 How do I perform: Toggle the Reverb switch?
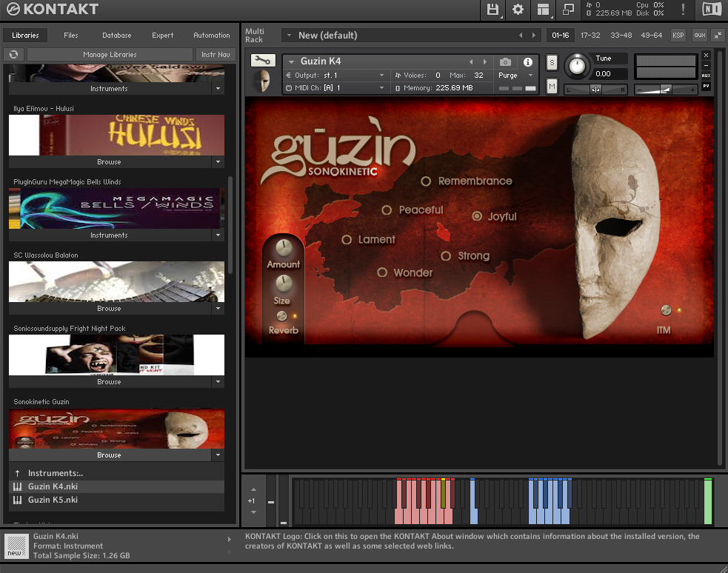point(282,316)
